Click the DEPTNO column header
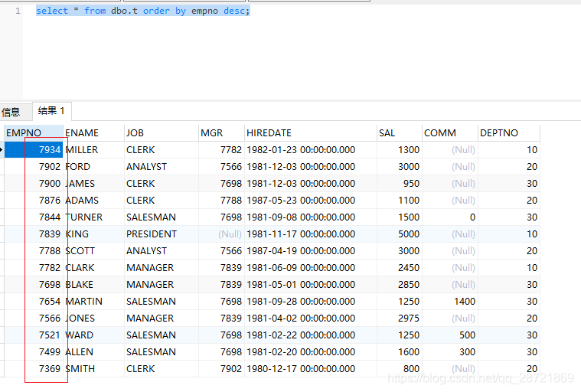The image size is (581, 392). [509, 132]
